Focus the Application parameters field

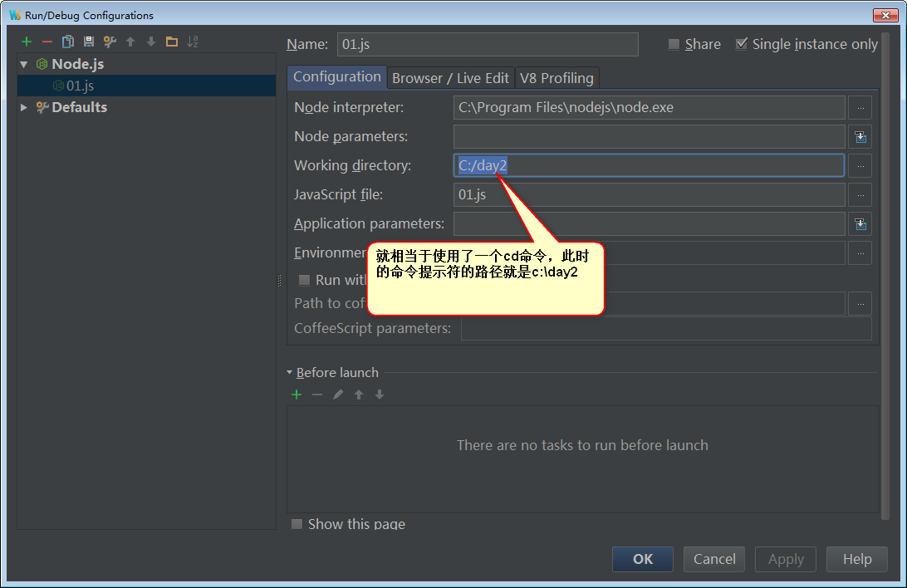click(649, 223)
